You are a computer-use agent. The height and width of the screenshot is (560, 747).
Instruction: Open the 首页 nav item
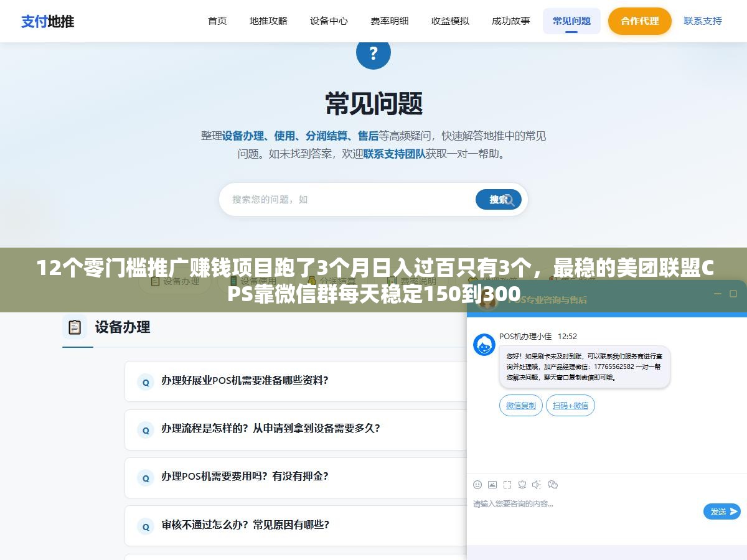coord(217,21)
